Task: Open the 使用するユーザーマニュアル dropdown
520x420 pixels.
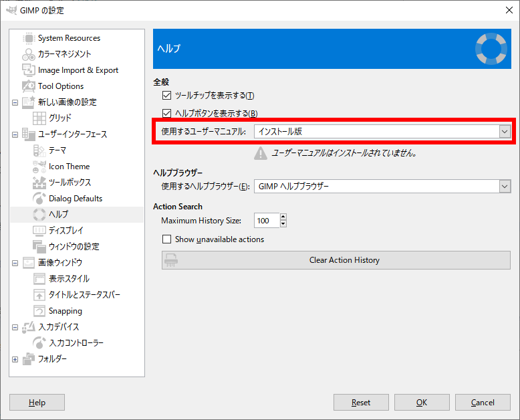Action: pos(382,131)
